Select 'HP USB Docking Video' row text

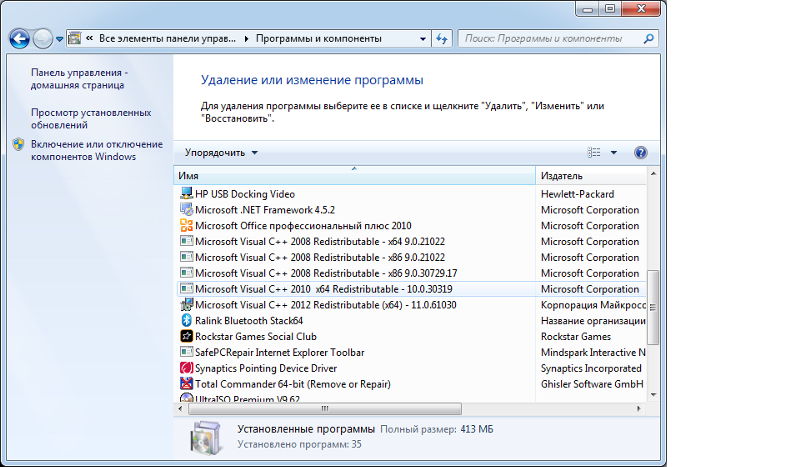(245, 194)
